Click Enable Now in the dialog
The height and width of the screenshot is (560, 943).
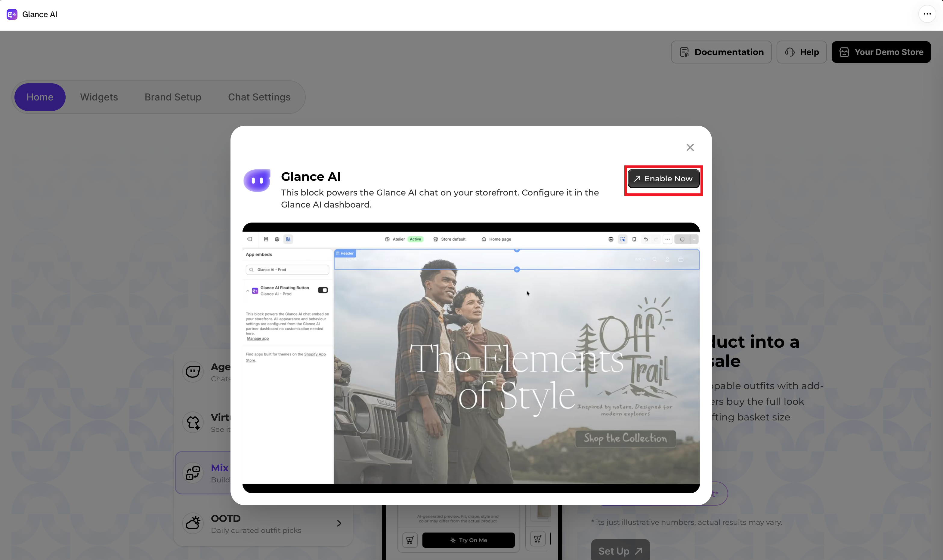pos(664,178)
